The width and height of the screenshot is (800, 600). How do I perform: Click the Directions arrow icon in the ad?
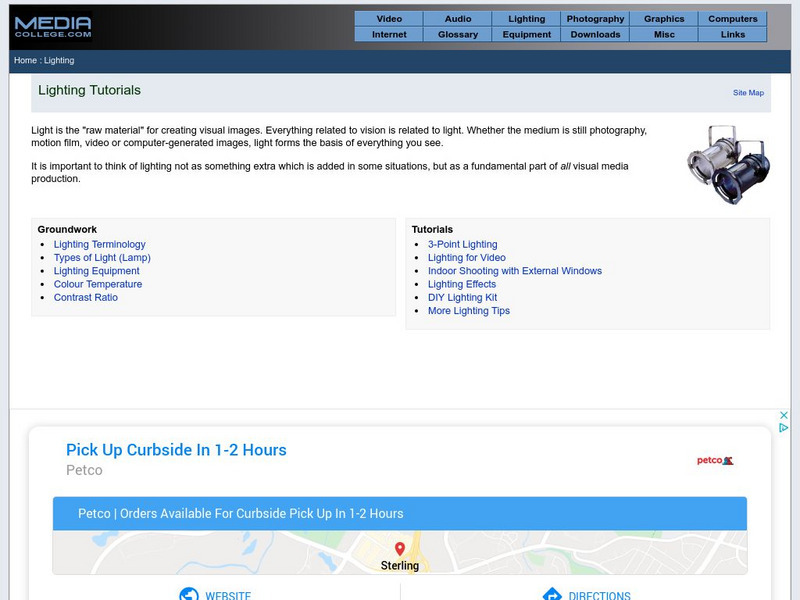552,594
